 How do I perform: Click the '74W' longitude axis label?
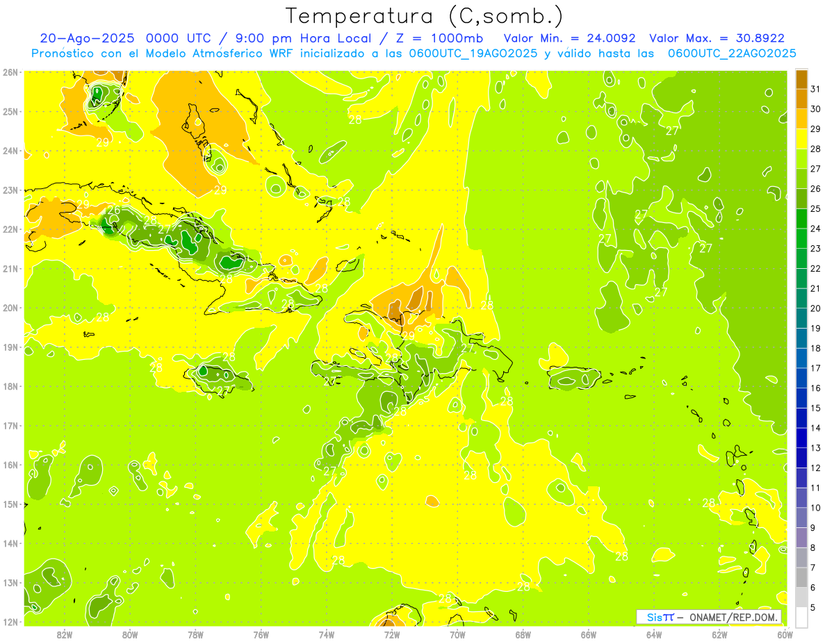coord(326,634)
